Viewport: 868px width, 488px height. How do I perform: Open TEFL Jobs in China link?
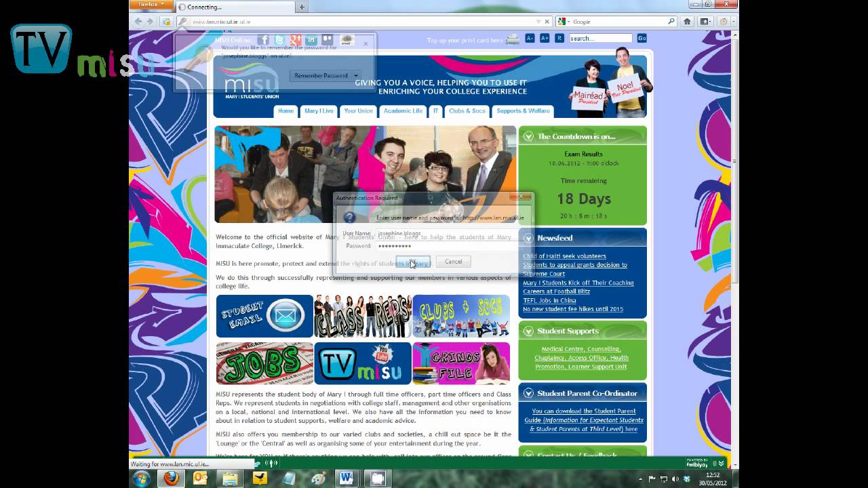pyautogui.click(x=549, y=300)
